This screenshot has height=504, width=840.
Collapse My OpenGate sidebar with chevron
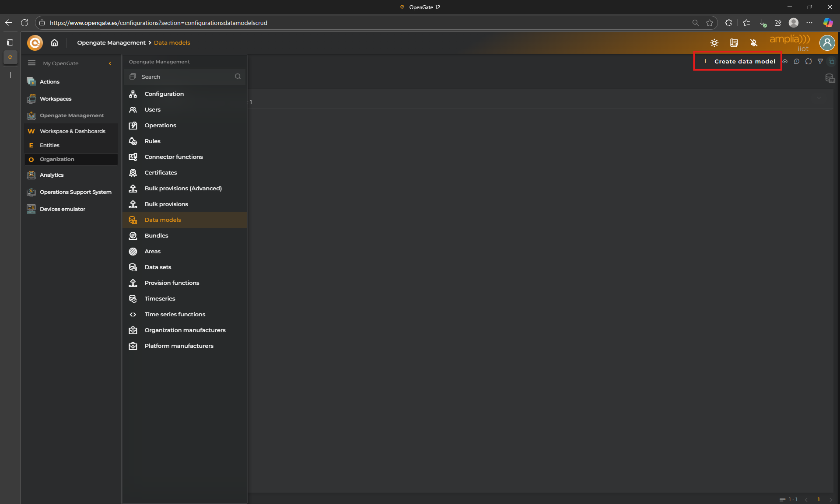[110, 63]
